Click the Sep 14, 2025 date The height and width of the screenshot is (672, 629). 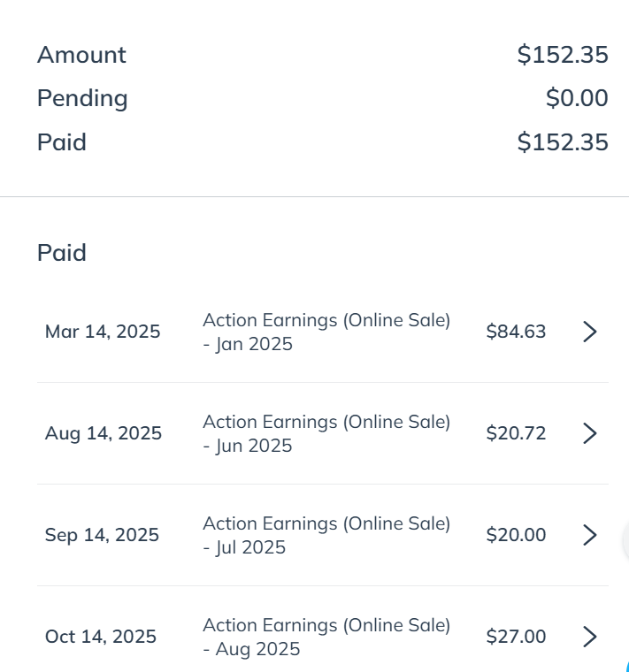tap(102, 535)
